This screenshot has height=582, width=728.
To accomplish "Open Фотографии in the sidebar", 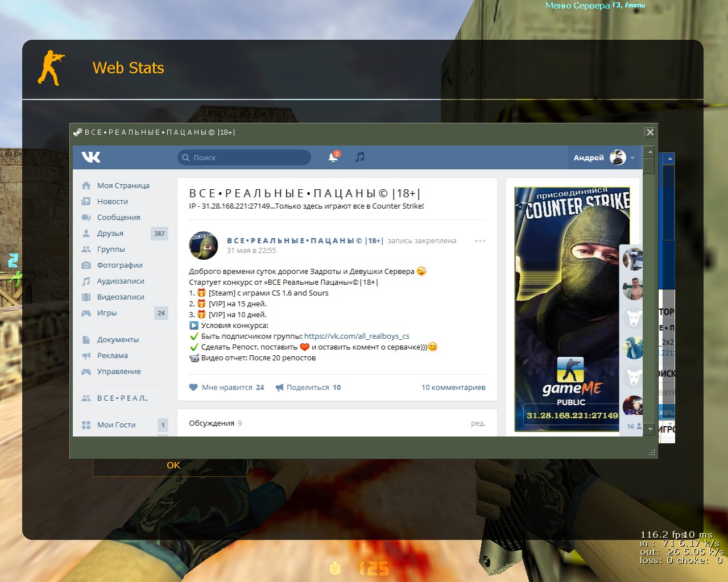I will (120, 265).
